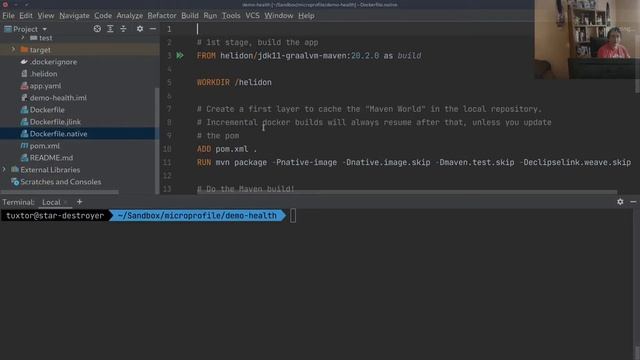
Task: Open the Code menu
Action: (x=103, y=16)
